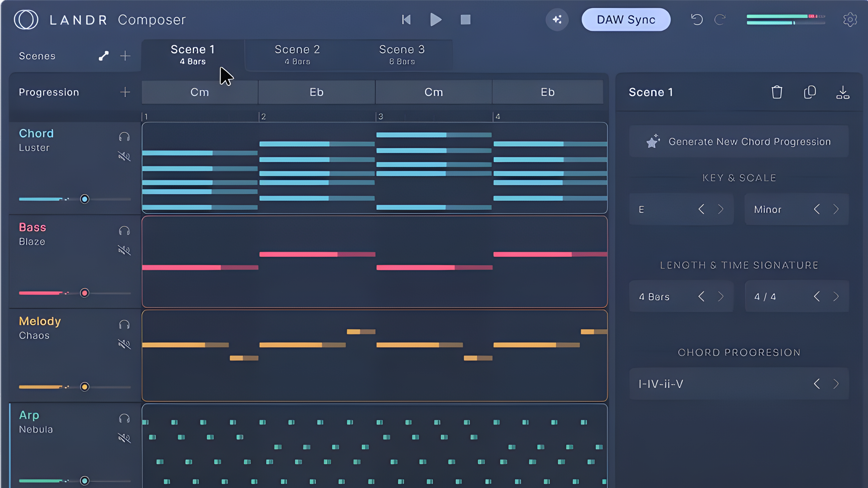Select the Eb chord in bar 2
This screenshot has width=868, height=488.
click(317, 92)
